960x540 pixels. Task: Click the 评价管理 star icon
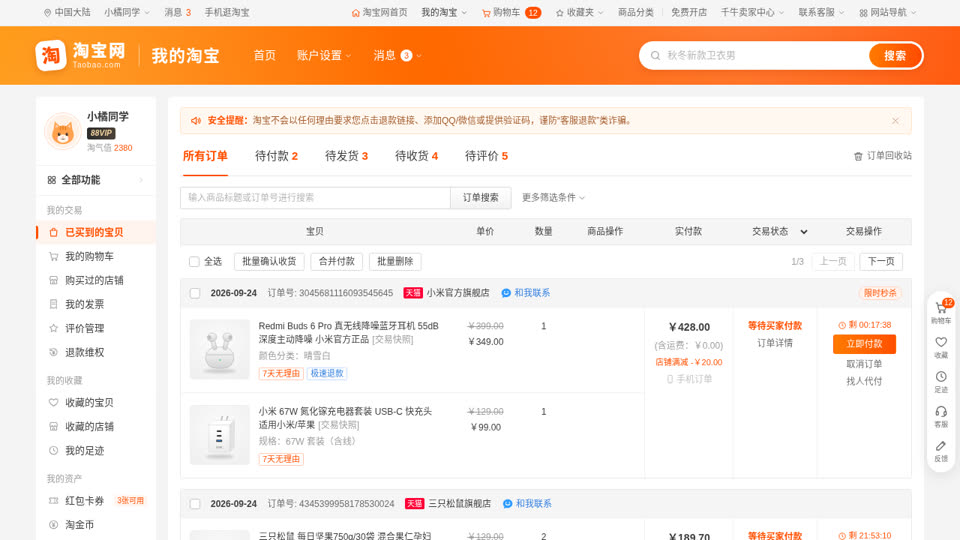(x=53, y=328)
